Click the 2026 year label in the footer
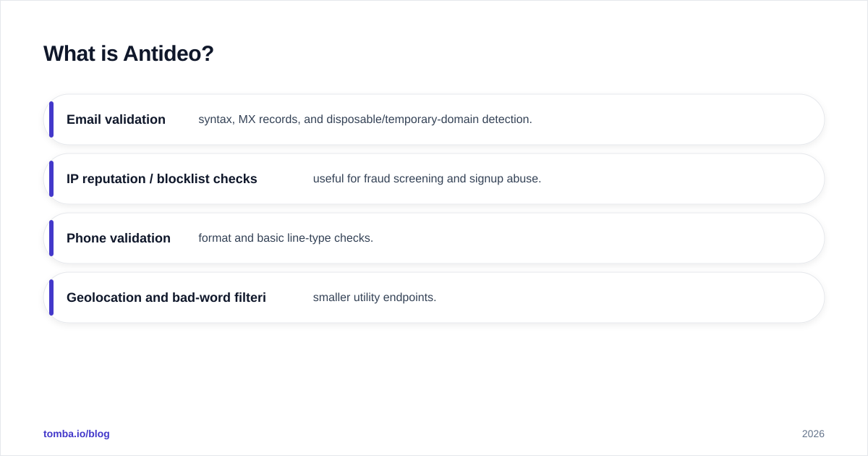 tap(813, 434)
